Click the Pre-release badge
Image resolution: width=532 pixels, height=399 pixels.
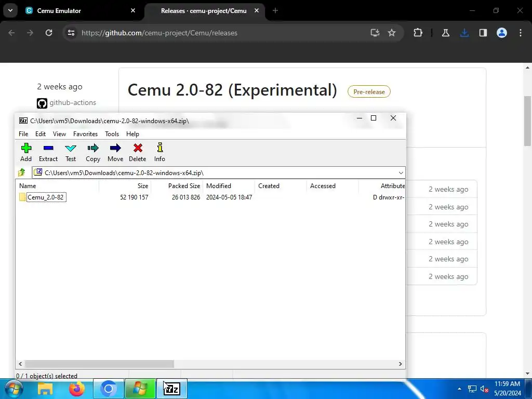pos(369,91)
